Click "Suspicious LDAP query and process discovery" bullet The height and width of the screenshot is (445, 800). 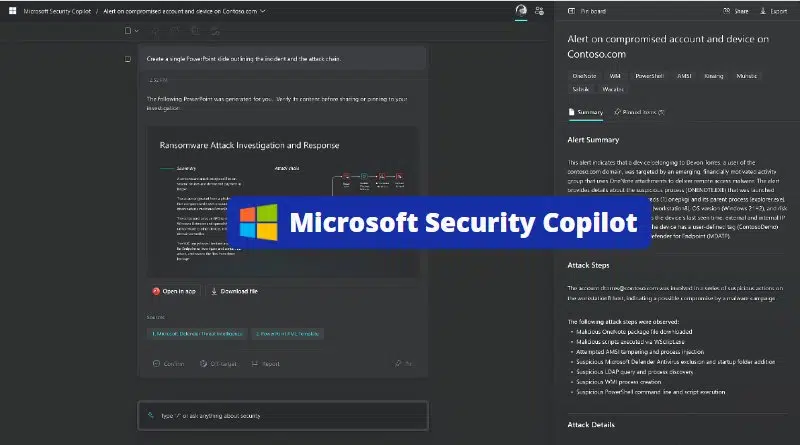click(x=635, y=372)
